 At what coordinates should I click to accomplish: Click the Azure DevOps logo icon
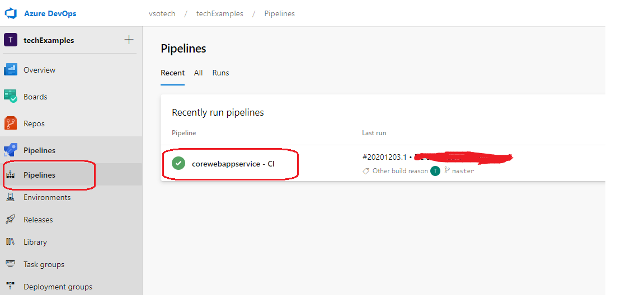click(10, 13)
